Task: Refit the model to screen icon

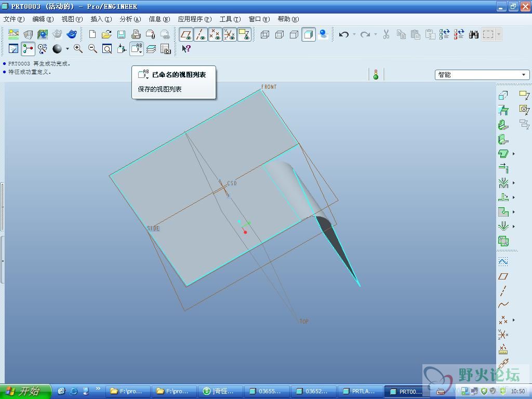Action: [107, 49]
